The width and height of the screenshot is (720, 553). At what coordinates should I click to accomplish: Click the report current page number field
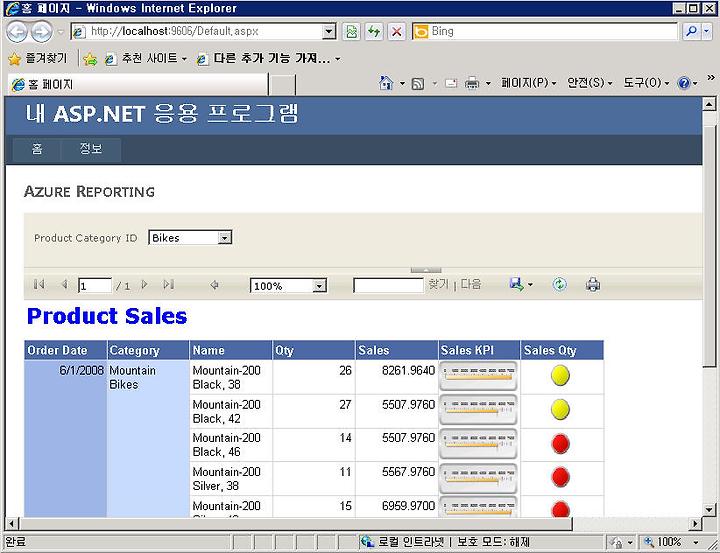click(95, 286)
